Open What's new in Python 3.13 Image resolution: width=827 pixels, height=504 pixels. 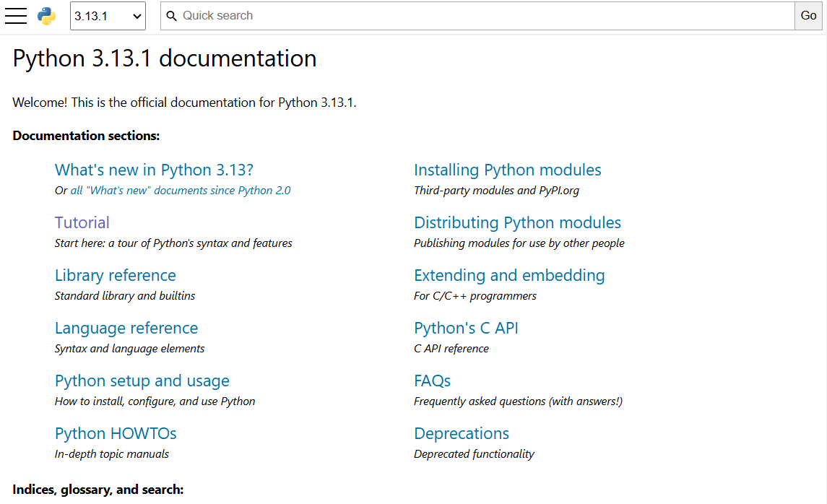(154, 170)
